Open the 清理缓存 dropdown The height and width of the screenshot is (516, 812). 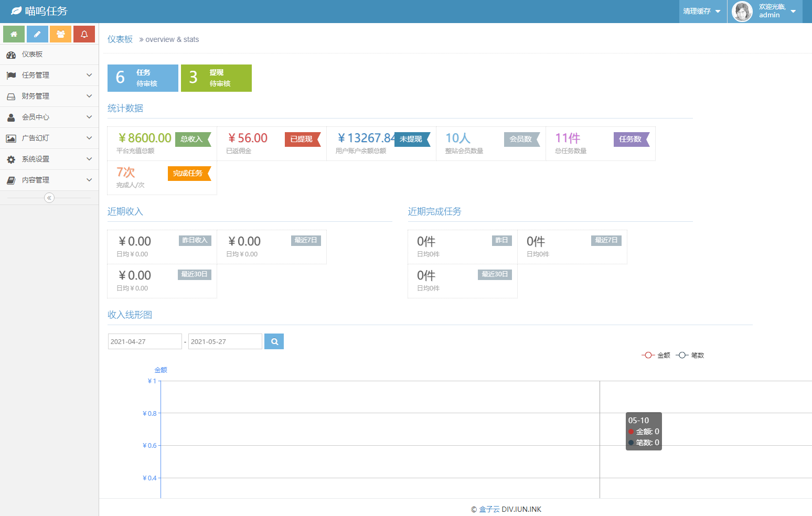[701, 11]
